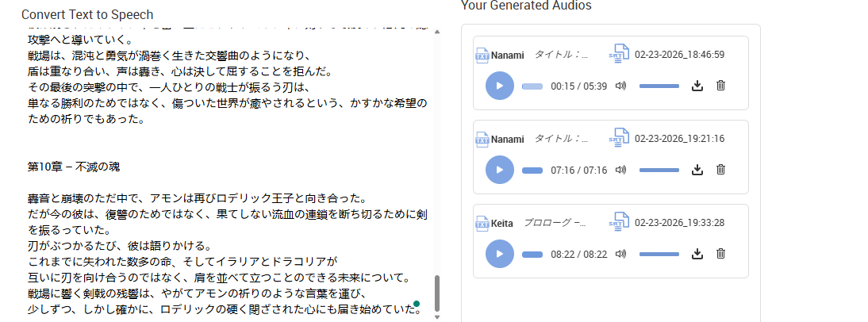Get SRT subtitles for Keita audio
Viewport: 868px width, 322px height.
coord(620,221)
